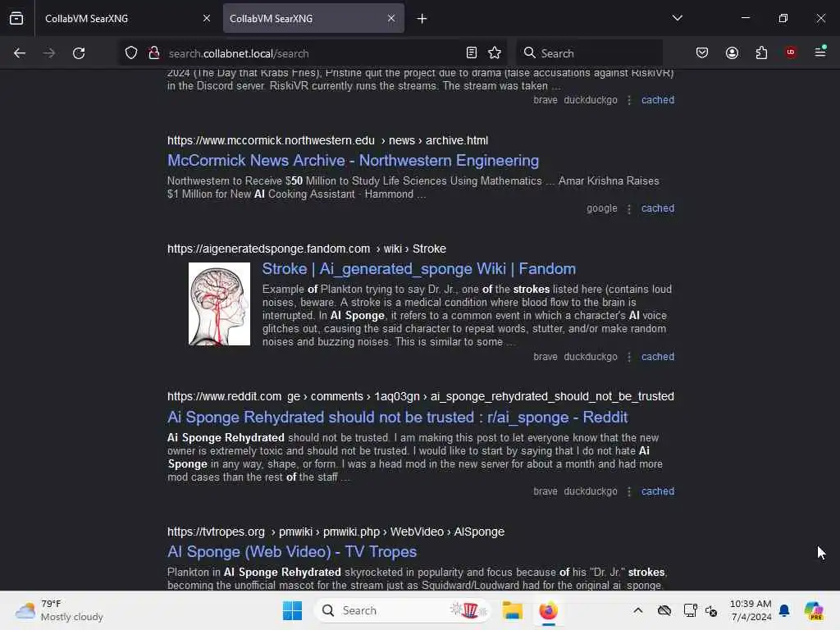Image resolution: width=840 pixels, height=630 pixels.
Task: Open the brain stroke thumbnail image
Action: coord(219,304)
